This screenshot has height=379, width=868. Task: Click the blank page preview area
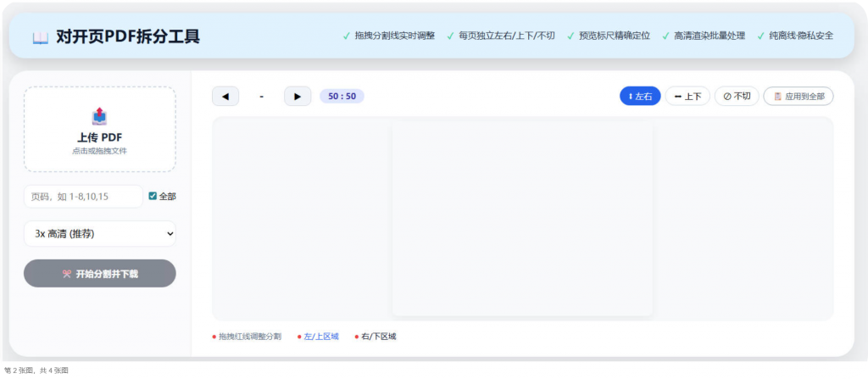(522, 219)
